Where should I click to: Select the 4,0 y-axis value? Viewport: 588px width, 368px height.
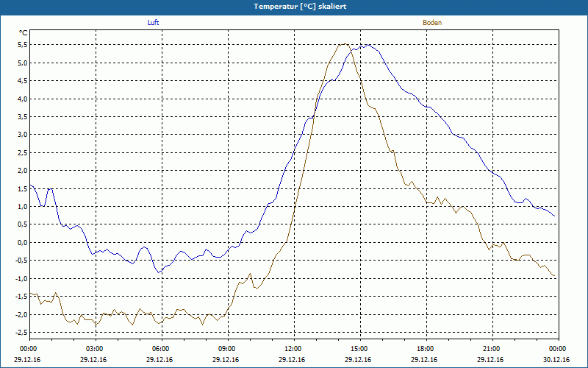click(24, 99)
